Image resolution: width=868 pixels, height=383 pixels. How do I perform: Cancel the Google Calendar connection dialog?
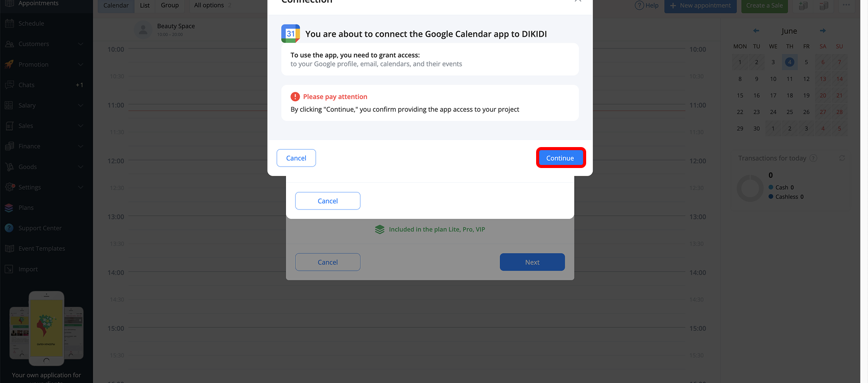(296, 158)
